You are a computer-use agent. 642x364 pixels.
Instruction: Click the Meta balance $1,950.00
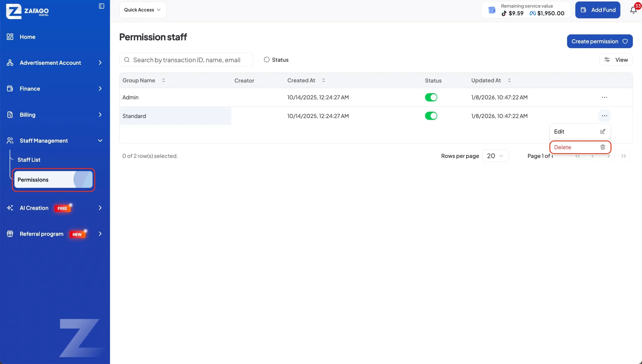[547, 13]
